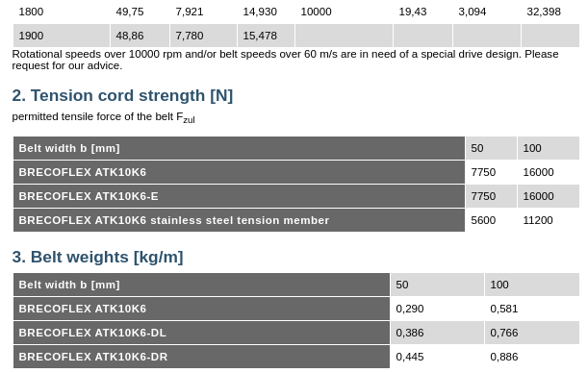Click the 1900 rotational speed cell
Screen dimensions: 588x373
pos(62,36)
